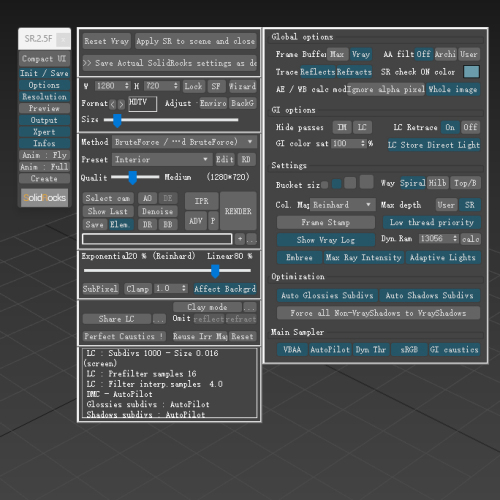Toggle Affect Backgrd option
The image size is (500, 500).
(x=225, y=289)
